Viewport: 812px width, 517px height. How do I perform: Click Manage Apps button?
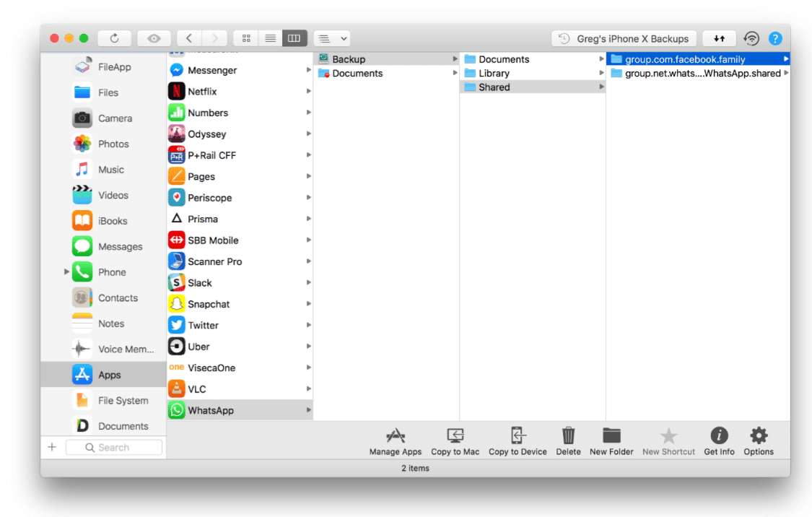(x=396, y=442)
